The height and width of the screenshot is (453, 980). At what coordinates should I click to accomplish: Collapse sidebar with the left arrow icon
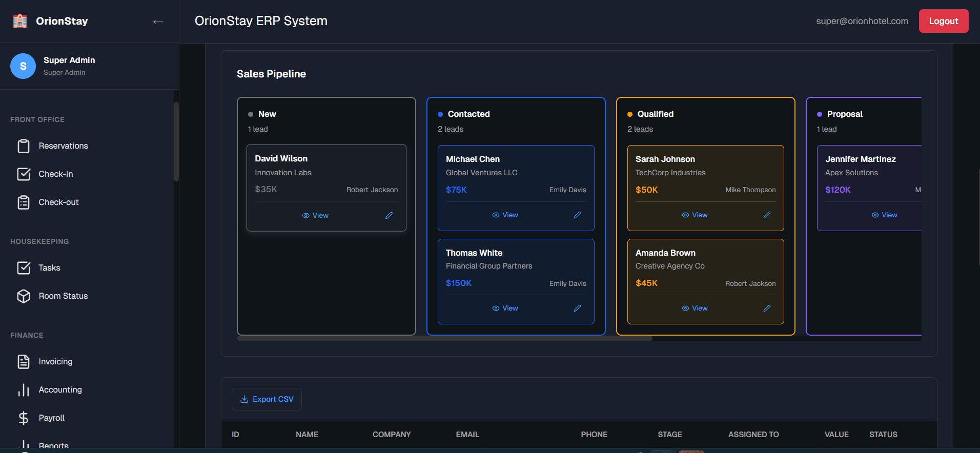pyautogui.click(x=158, y=22)
